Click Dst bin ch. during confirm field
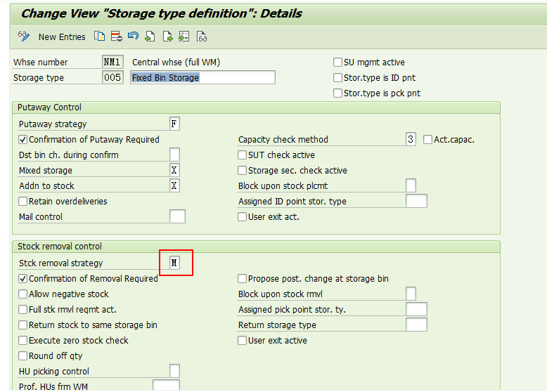547x392 pixels. tap(174, 155)
